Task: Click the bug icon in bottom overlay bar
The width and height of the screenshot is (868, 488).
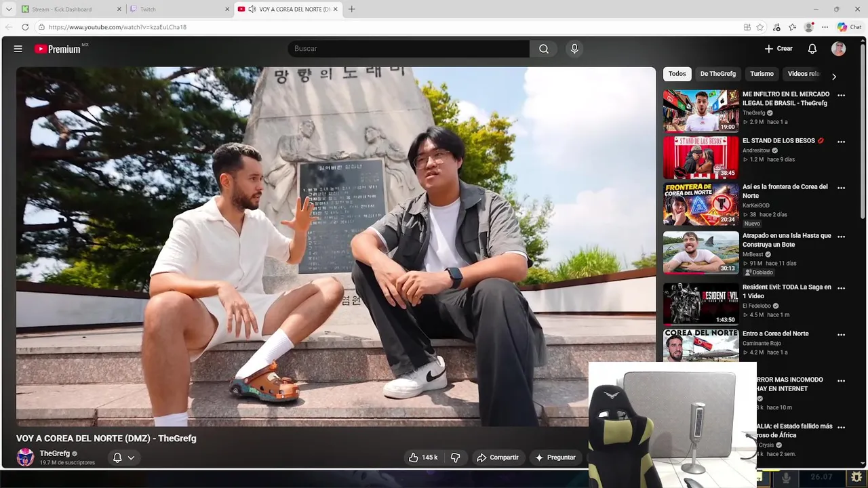Action: coord(856,477)
